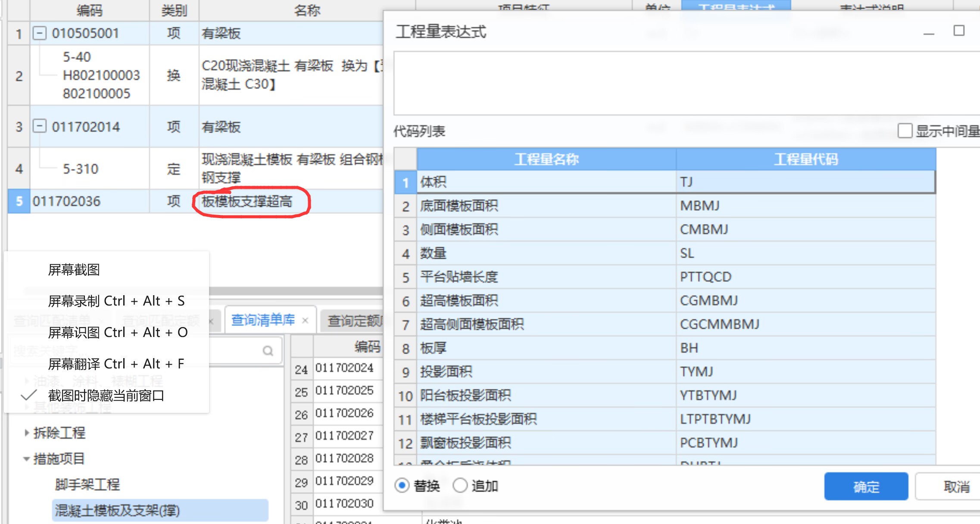Screen dimensions: 980x524
Task: Choose 屏幕截图 from the menu
Action: pos(74,270)
